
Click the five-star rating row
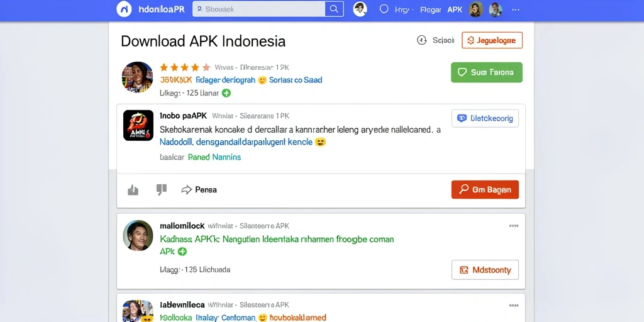185,67
